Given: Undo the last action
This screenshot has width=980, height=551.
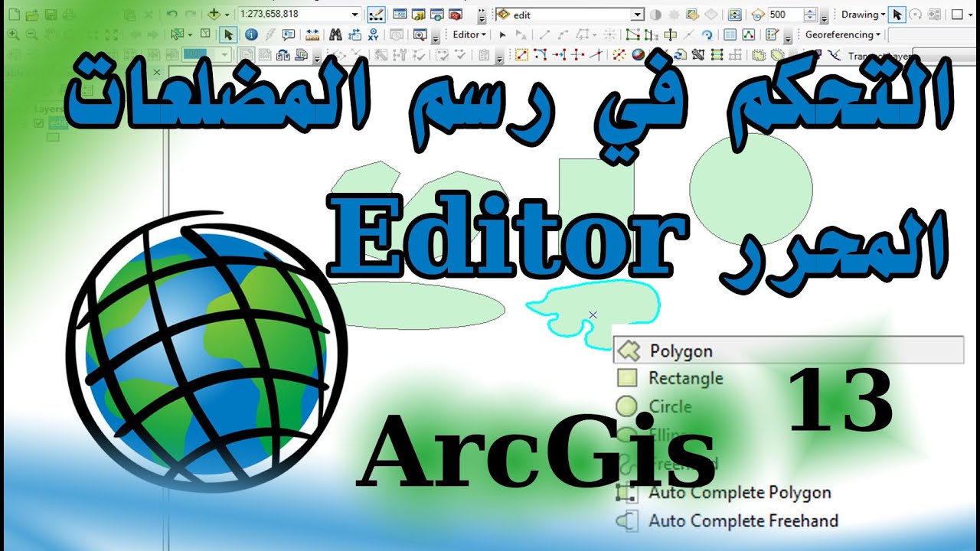Looking at the screenshot, I should (x=171, y=15).
